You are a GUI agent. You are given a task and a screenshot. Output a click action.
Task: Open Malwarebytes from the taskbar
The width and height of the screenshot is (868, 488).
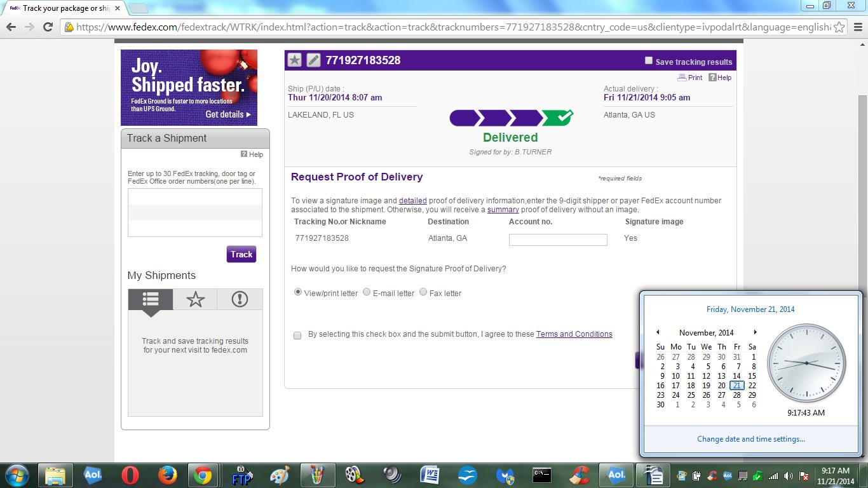click(505, 475)
